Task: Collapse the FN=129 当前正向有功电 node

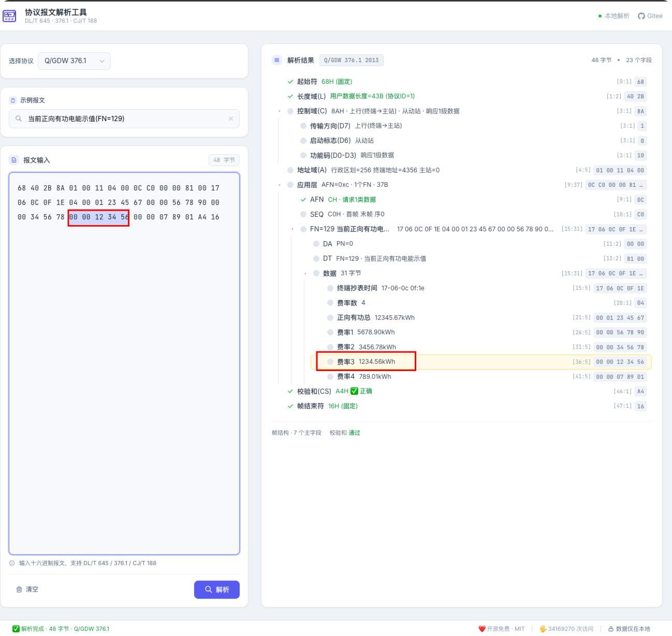Action: click(293, 229)
